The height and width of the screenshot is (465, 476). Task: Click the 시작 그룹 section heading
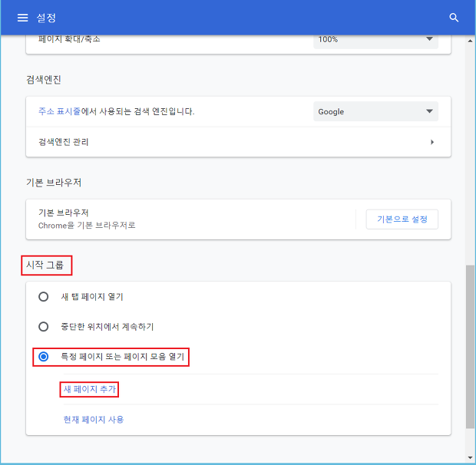(x=45, y=265)
